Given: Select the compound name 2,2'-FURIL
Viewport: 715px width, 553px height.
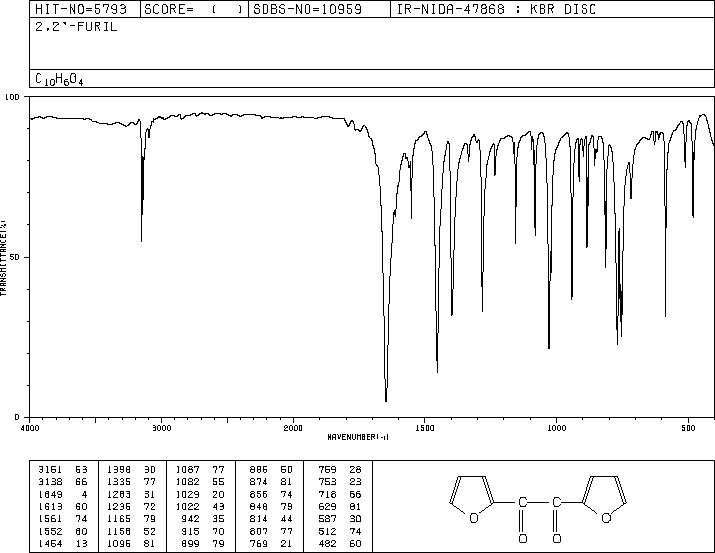Looking at the screenshot, I should (x=76, y=27).
